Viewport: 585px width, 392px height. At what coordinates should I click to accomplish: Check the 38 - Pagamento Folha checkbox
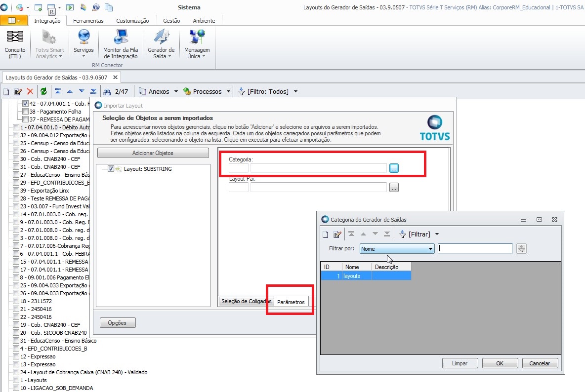tap(25, 112)
